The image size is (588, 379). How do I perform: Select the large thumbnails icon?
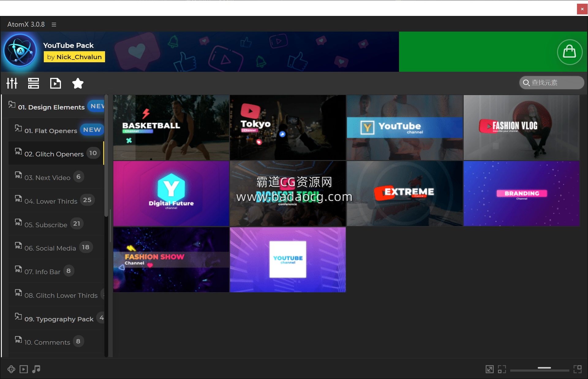578,369
